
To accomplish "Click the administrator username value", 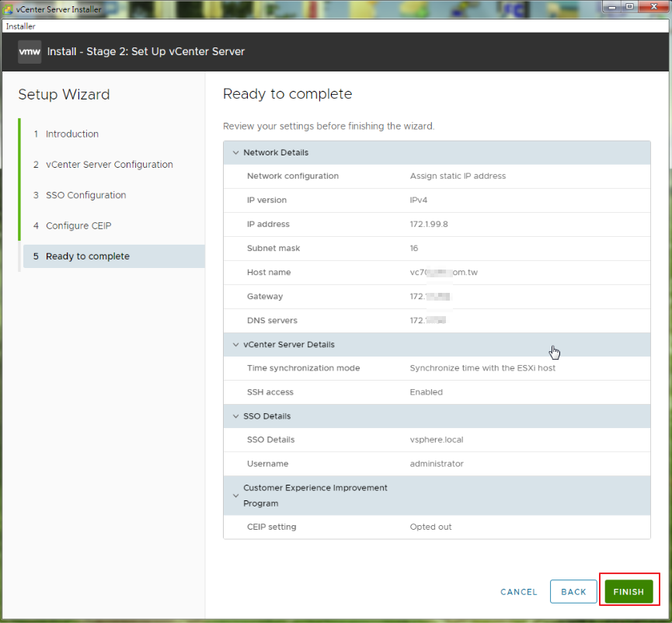I will tap(437, 464).
